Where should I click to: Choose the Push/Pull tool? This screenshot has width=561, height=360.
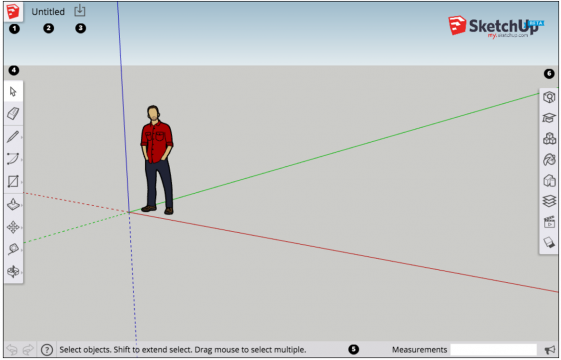tap(13, 205)
